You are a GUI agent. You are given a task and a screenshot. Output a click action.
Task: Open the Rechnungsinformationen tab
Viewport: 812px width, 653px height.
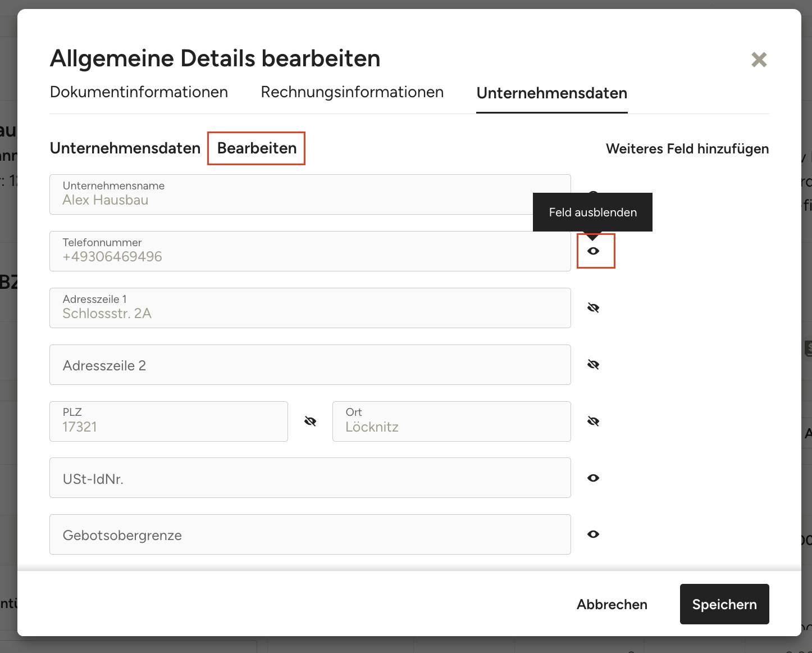[x=352, y=92]
